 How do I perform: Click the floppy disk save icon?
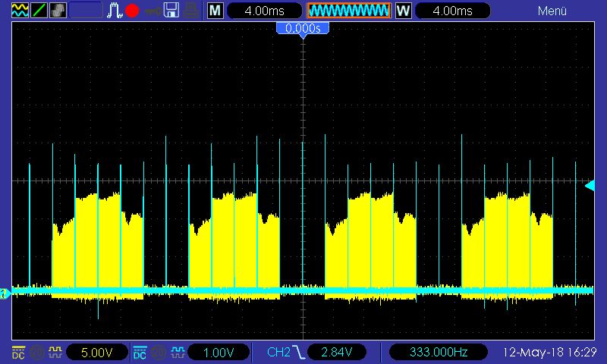(171, 11)
